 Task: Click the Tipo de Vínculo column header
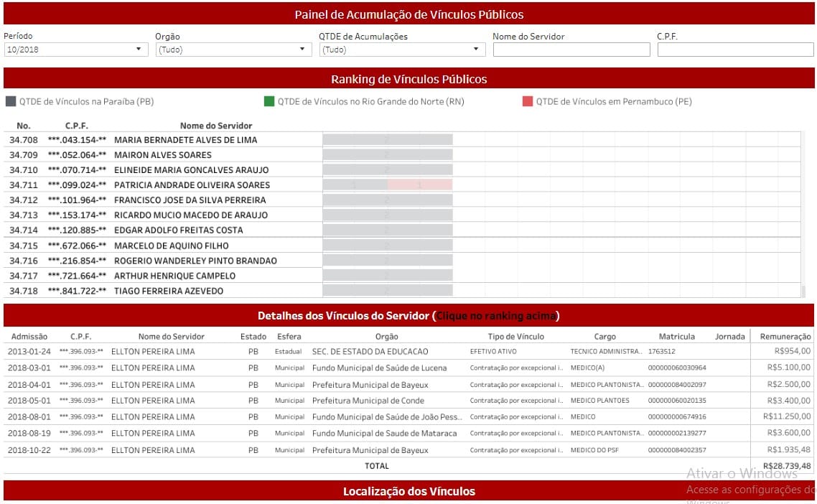[515, 337]
